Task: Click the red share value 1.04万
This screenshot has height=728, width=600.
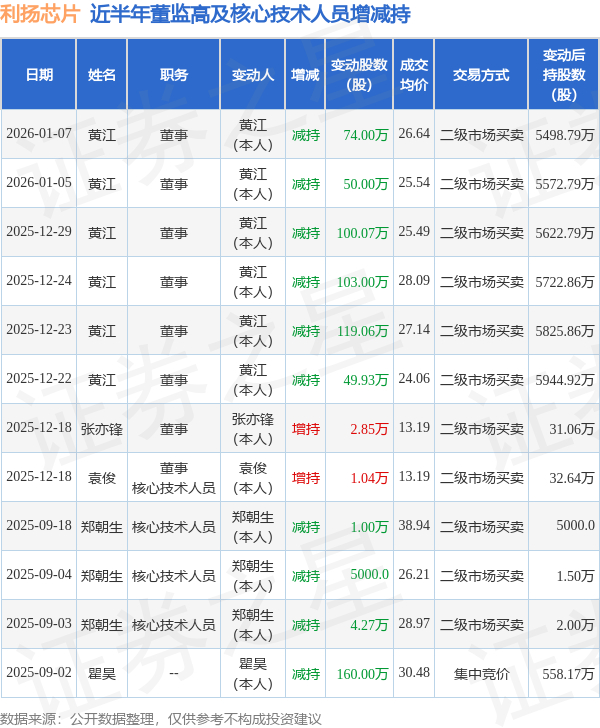Action: pyautogui.click(x=369, y=478)
